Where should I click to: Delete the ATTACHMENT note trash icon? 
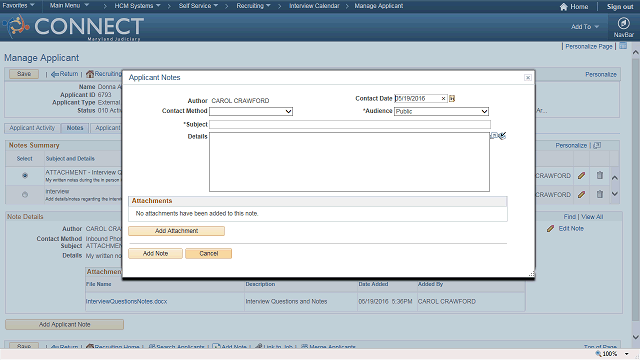[x=600, y=175]
